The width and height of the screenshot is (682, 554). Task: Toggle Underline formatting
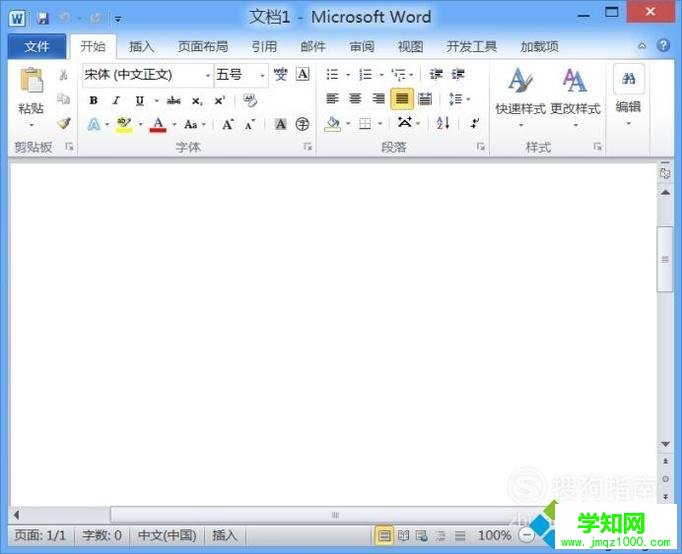139,101
